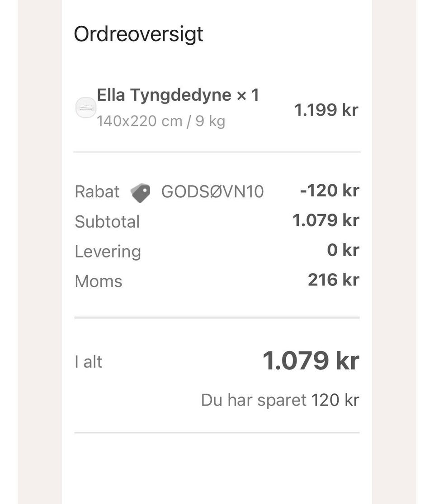
Task: Click the 1.199 kr product price
Action: coord(326,110)
